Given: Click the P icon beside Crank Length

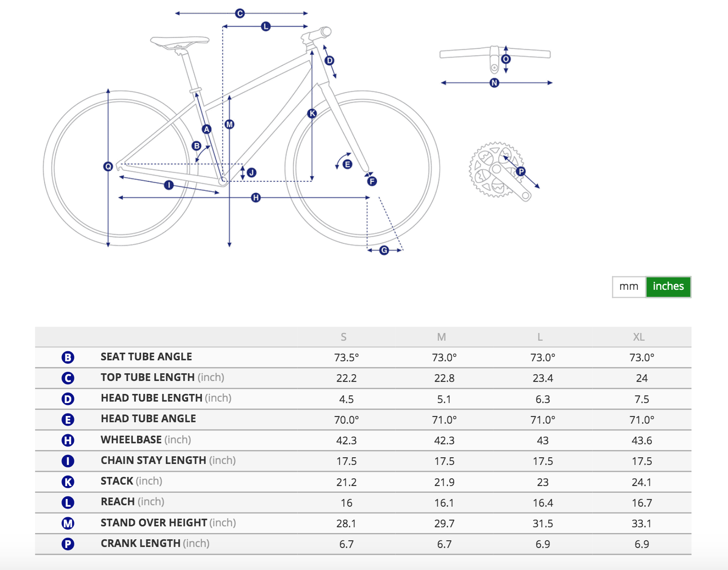Looking at the screenshot, I should 68,544.
